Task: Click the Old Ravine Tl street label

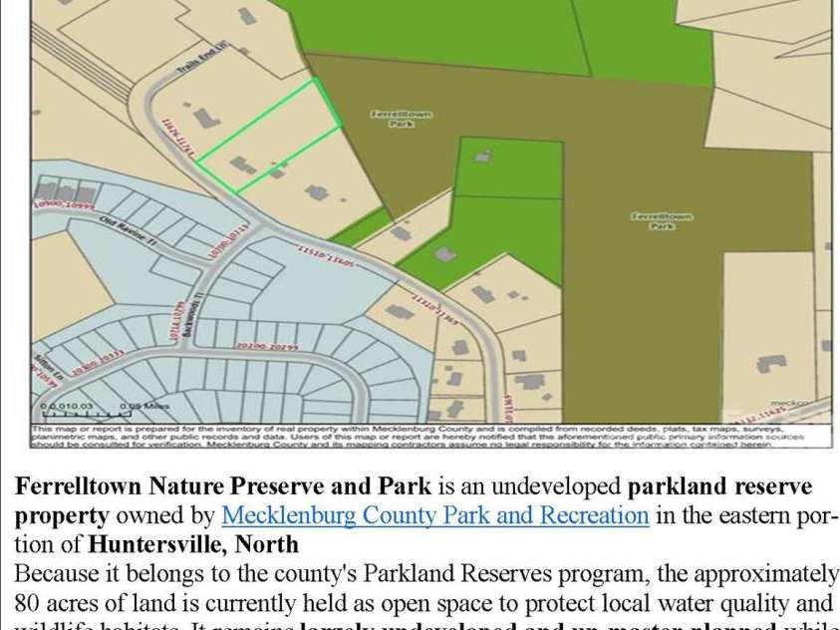Action: (128, 231)
